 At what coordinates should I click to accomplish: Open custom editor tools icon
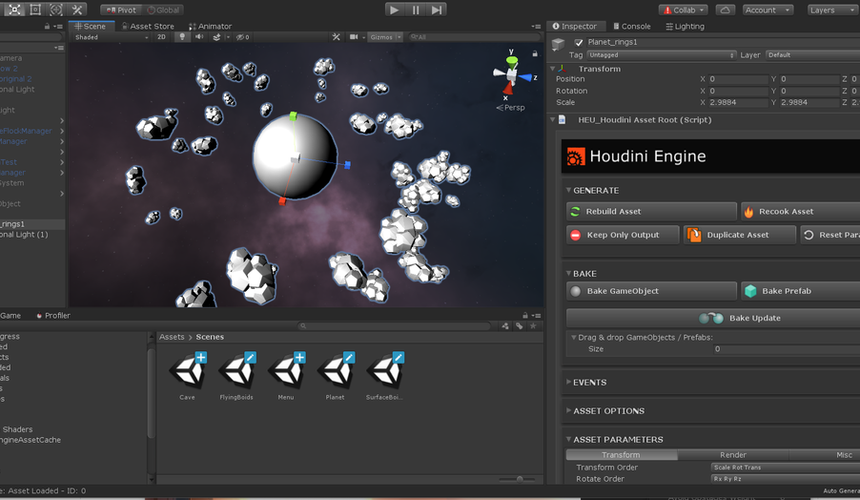tap(77, 10)
